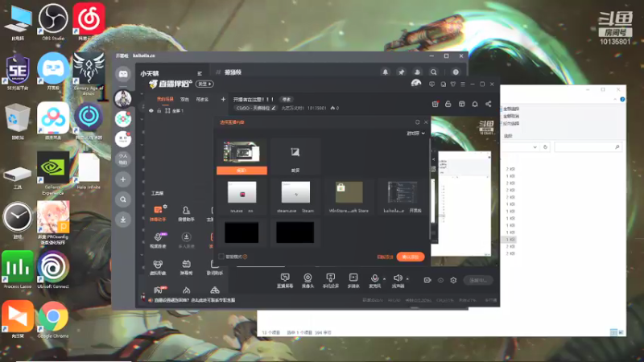Select the WinStore window thumbnail
The height and width of the screenshot is (362, 644).
point(349,196)
